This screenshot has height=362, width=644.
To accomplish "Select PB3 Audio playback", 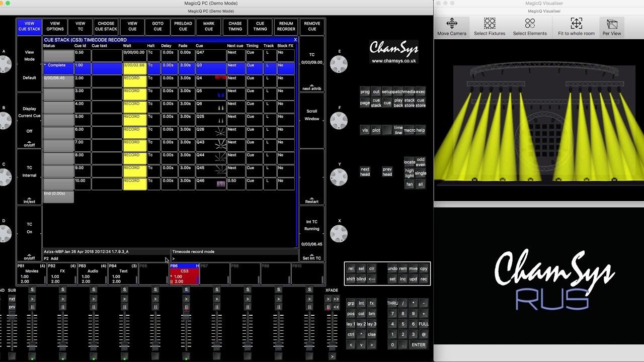I will point(93,274).
